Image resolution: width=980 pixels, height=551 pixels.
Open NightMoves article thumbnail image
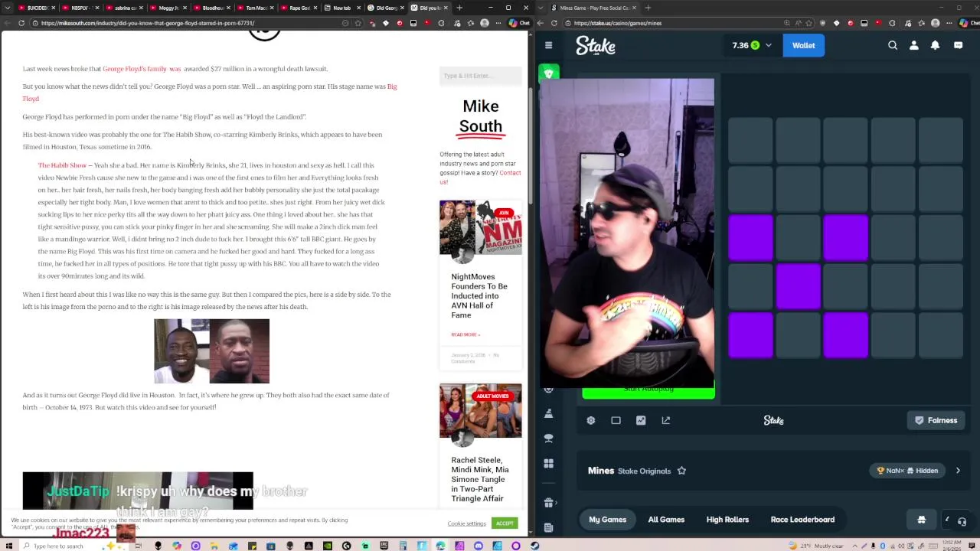(480, 227)
